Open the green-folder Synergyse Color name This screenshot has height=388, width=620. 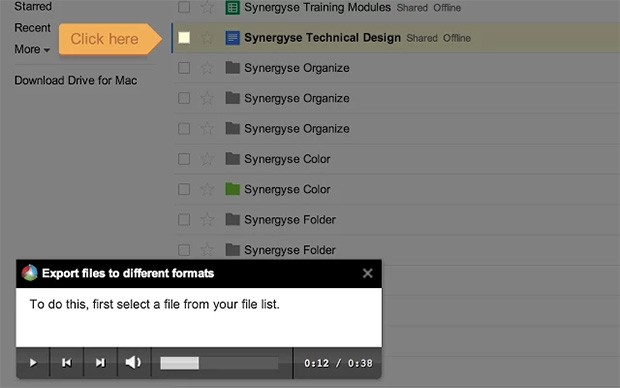click(x=287, y=189)
